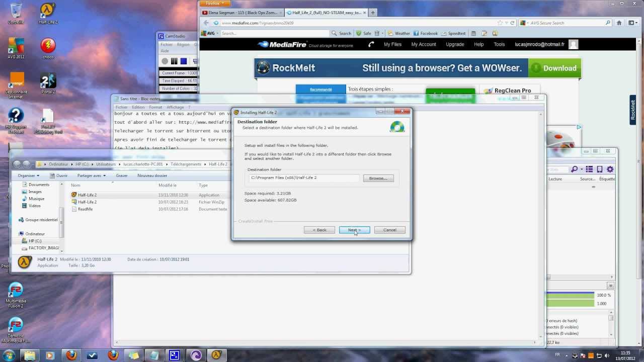The height and width of the screenshot is (362, 644).
Task: Click Téléchargements in Explorer breadcrumb
Action: [186, 164]
